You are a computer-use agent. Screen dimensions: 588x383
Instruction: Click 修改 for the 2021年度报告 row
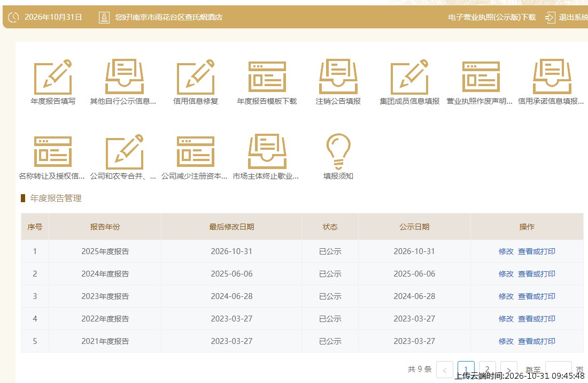(506, 341)
